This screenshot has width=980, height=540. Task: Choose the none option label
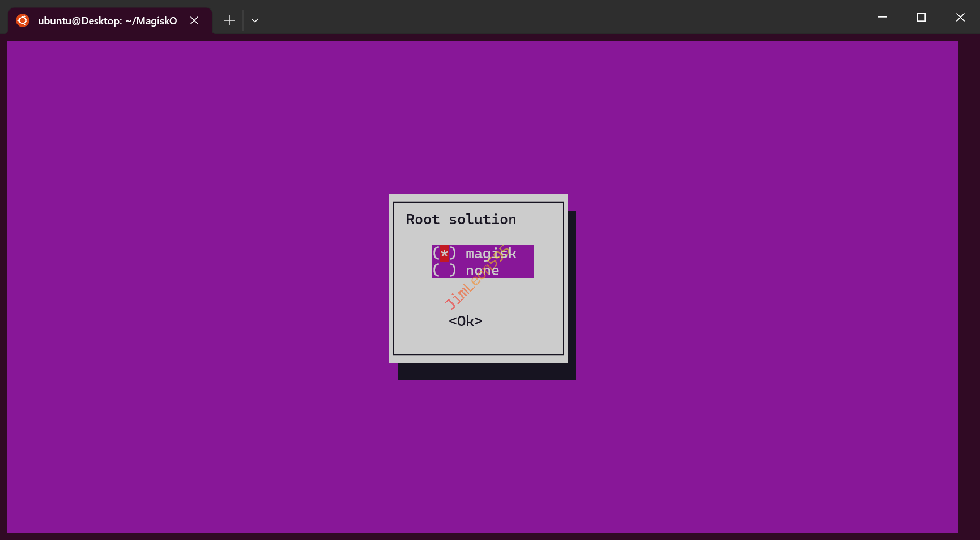point(482,271)
